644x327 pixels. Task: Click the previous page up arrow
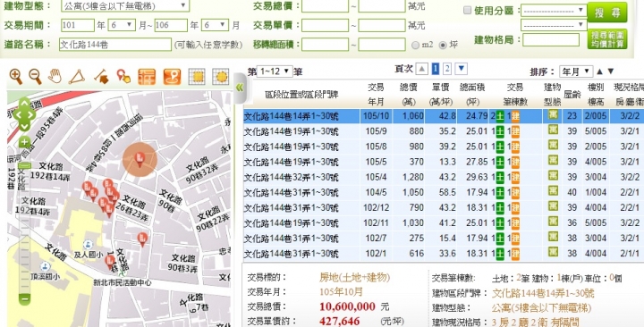(x=421, y=69)
